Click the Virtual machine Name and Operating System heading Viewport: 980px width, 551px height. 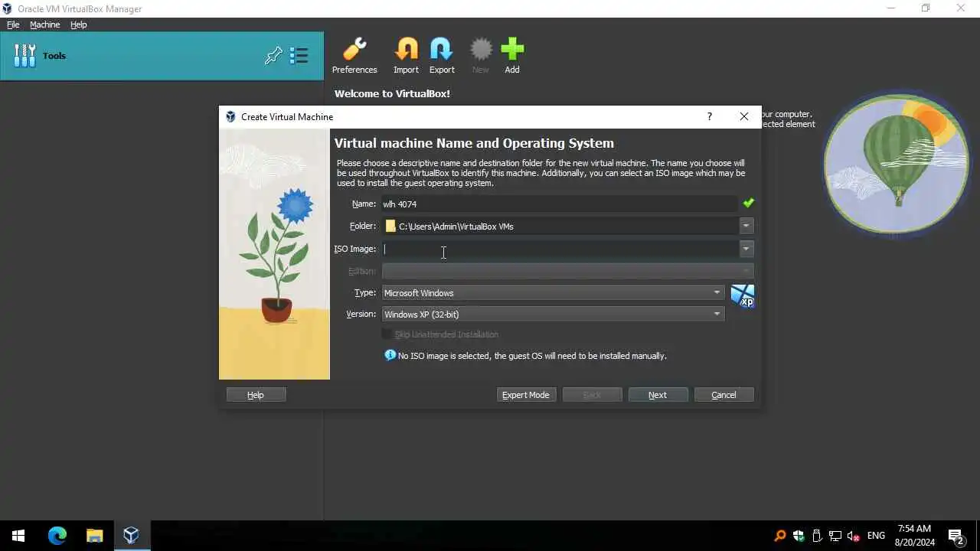474,143
